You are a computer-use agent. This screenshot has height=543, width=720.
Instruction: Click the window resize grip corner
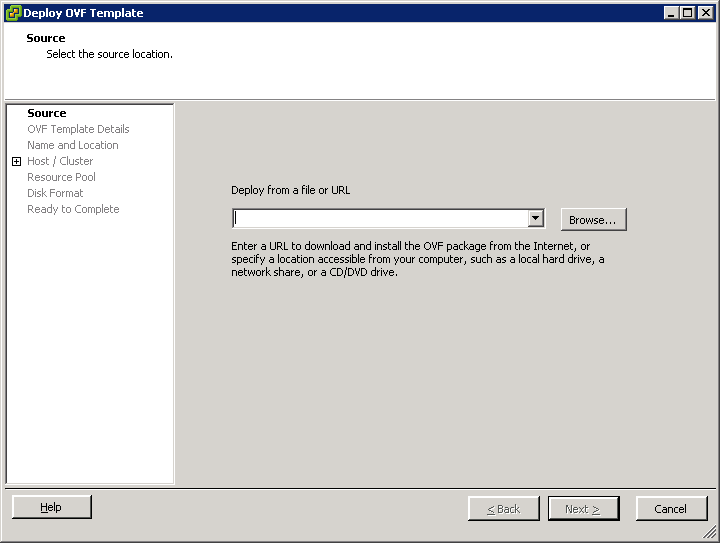710,532
